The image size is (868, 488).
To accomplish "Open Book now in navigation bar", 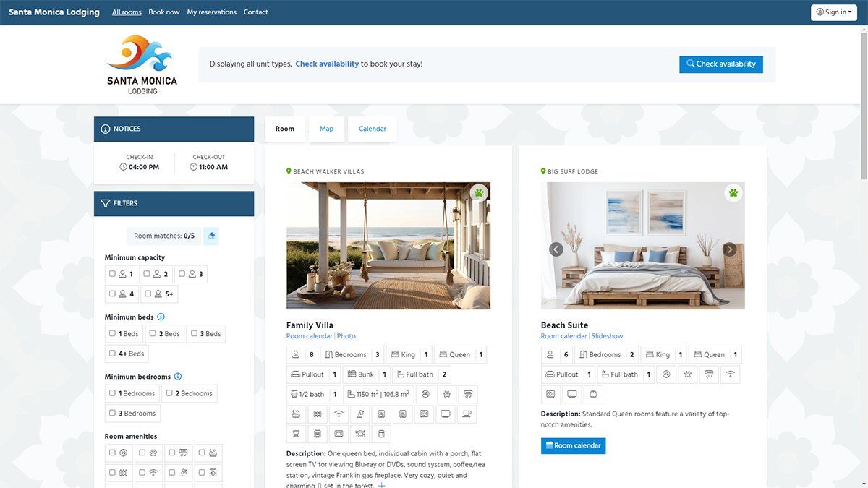I will pos(164,12).
